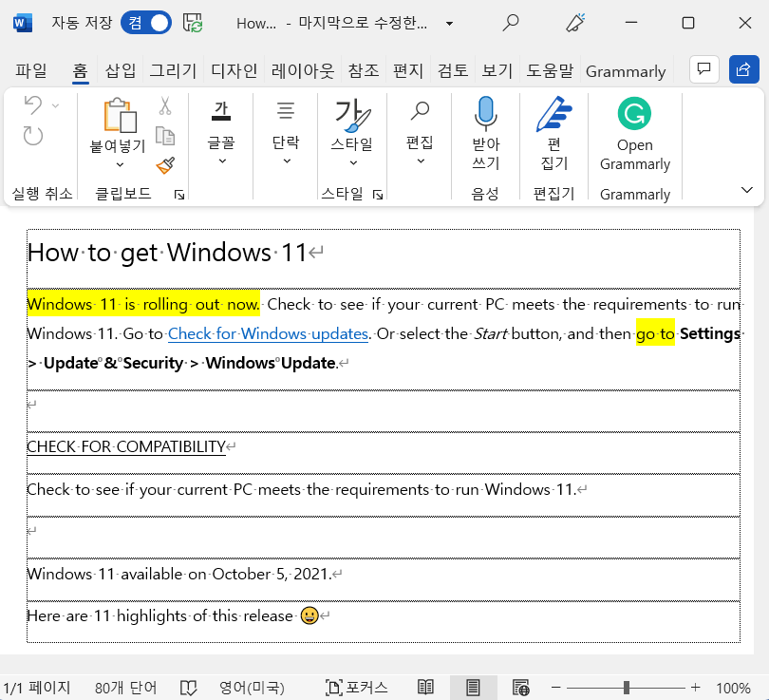Image resolution: width=769 pixels, height=700 pixels.
Task: Click the Save with sync icon
Action: [x=193, y=23]
